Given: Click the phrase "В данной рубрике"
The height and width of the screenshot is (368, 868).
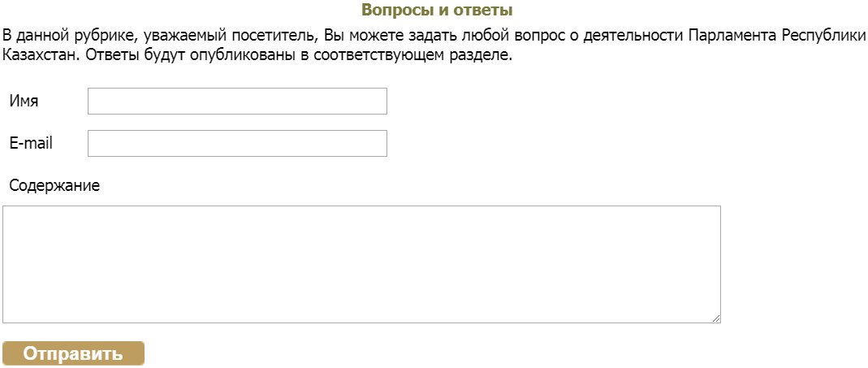Looking at the screenshot, I should point(58,36).
